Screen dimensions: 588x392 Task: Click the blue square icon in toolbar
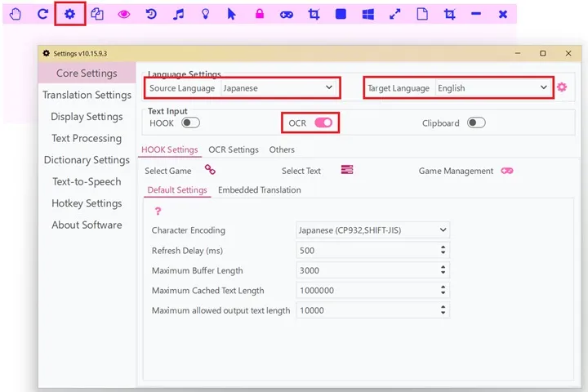tap(341, 14)
